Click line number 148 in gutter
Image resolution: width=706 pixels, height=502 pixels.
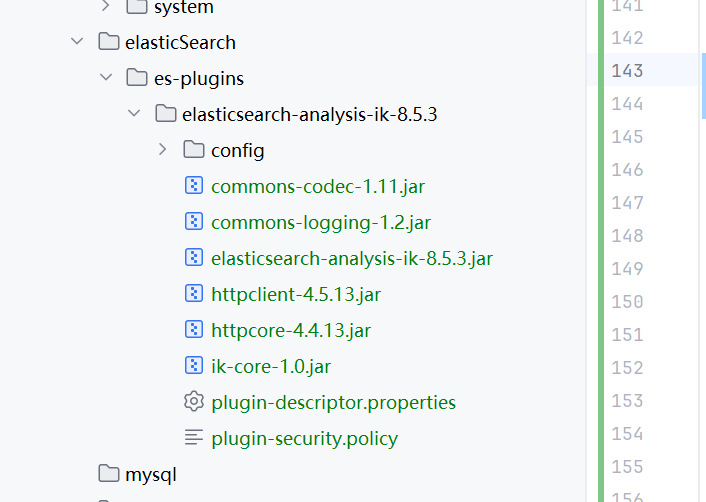coord(627,235)
